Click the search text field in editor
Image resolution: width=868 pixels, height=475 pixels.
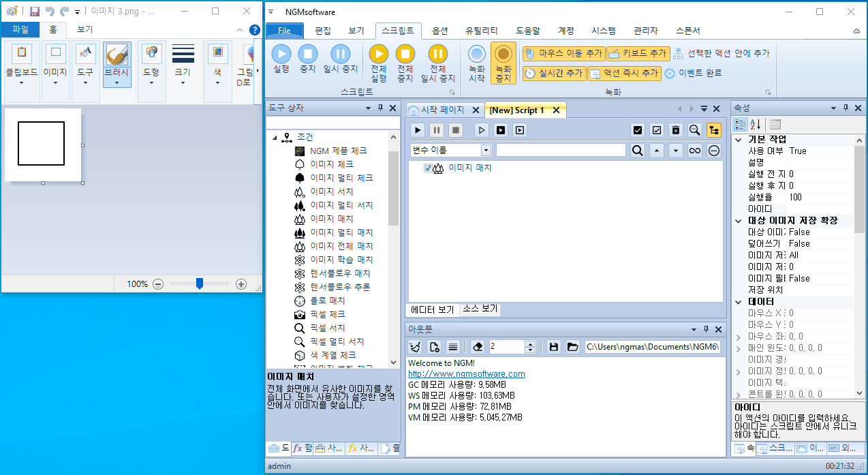(x=561, y=151)
